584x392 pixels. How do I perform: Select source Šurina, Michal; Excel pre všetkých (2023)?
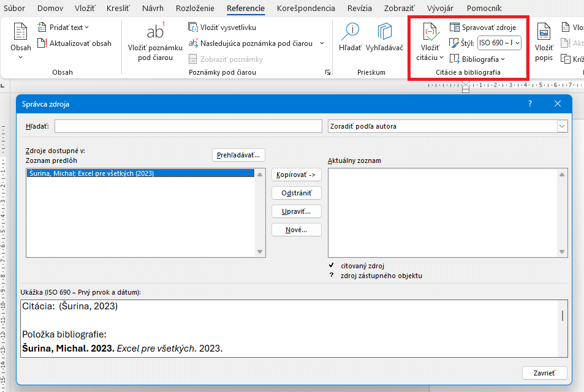pyautogui.click(x=140, y=173)
